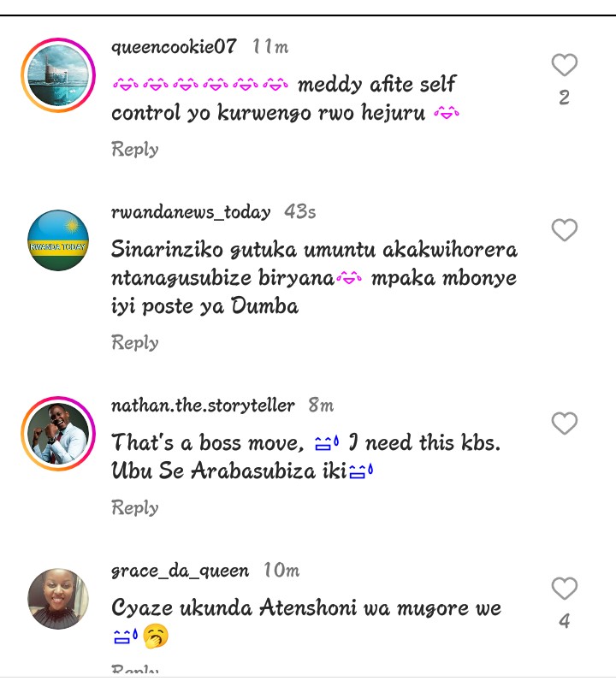This screenshot has height=681, width=616.
Task: Open queencookie07 username link
Action: coord(174,47)
